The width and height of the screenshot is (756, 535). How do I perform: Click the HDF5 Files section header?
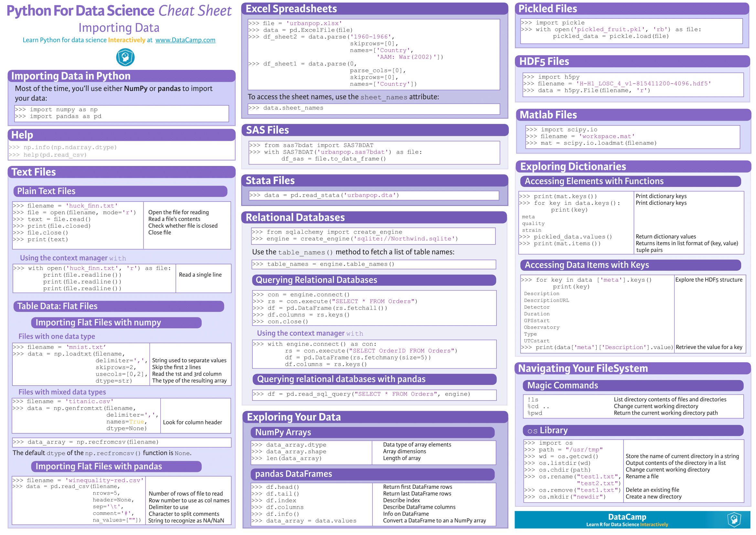[633, 61]
